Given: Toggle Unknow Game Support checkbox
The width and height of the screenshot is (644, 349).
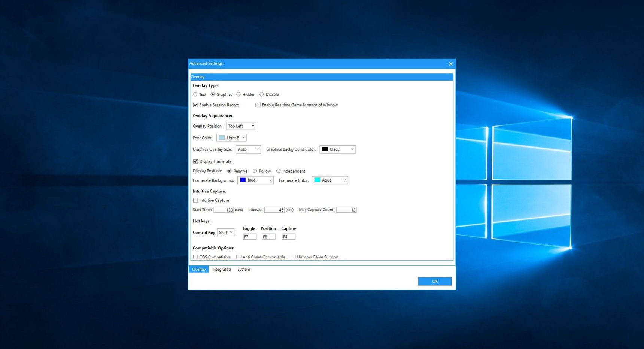Looking at the screenshot, I should click(x=293, y=257).
